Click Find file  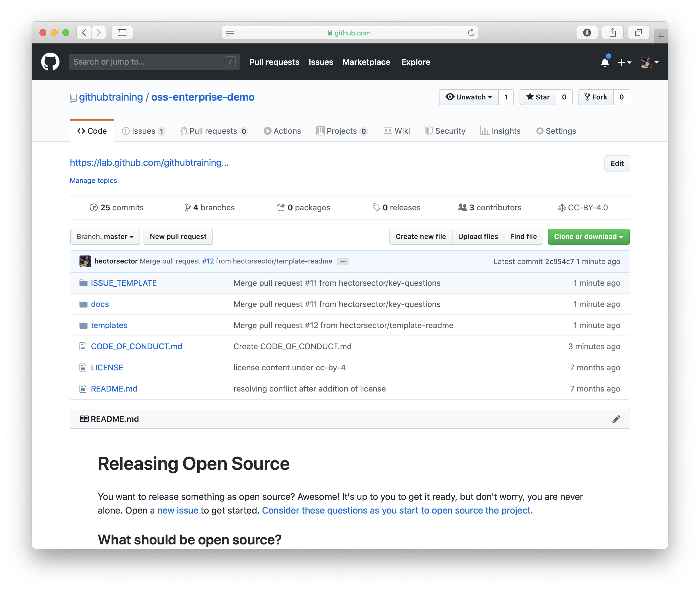point(523,237)
